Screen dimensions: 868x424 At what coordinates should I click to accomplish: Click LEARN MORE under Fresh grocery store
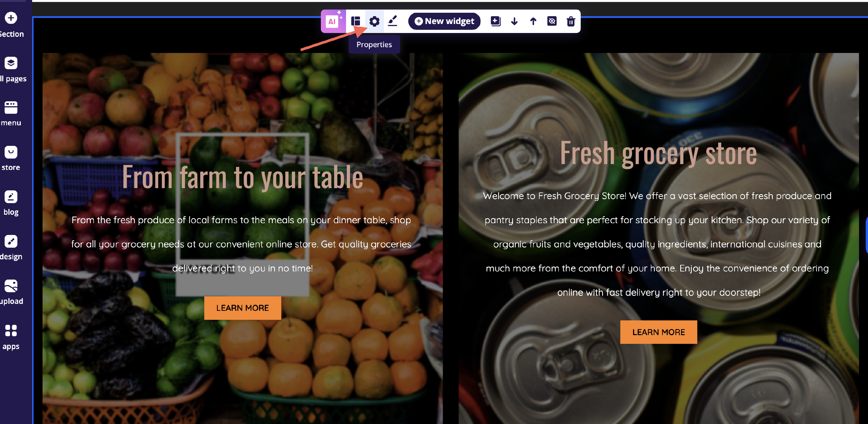[659, 332]
